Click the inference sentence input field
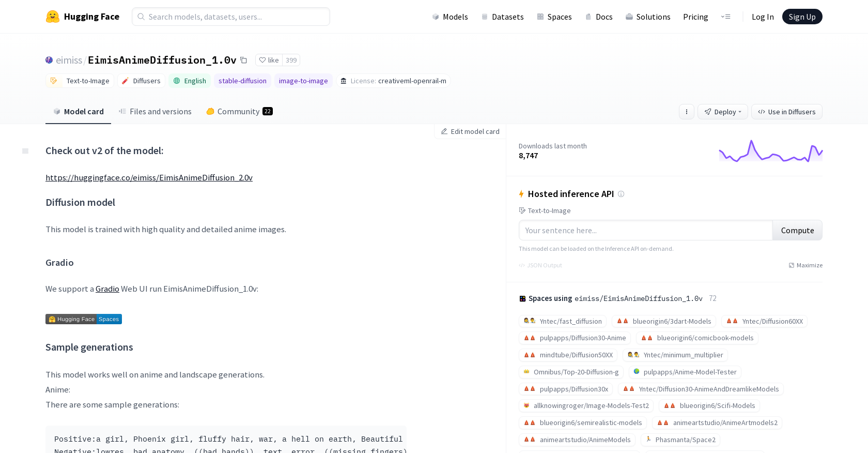The width and height of the screenshot is (868, 453). [x=645, y=231]
